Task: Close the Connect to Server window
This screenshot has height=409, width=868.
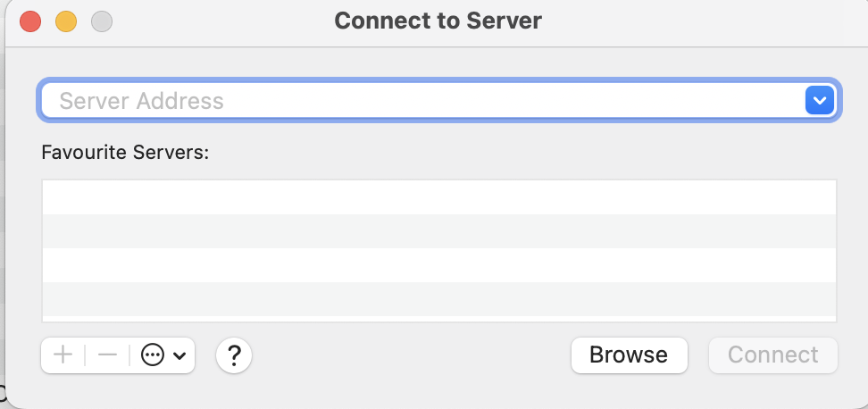Action: (x=30, y=21)
